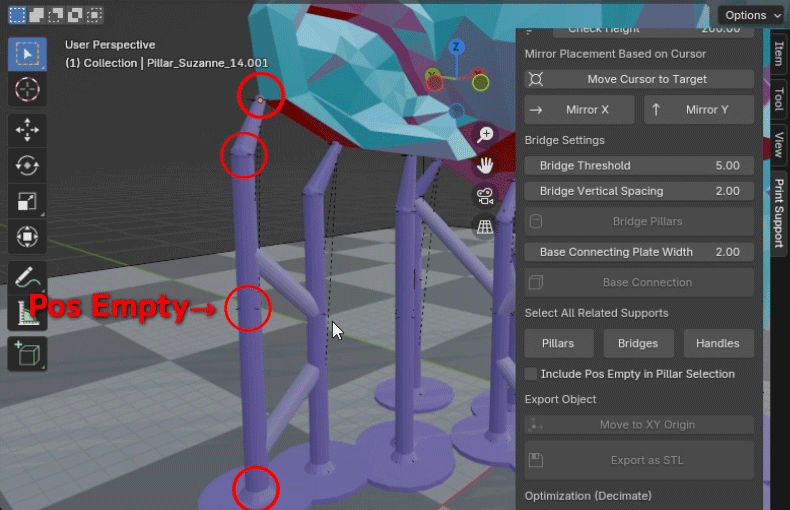The width and height of the screenshot is (790, 510).
Task: Adjust Base Connecting Plate Width value
Action: pos(639,252)
